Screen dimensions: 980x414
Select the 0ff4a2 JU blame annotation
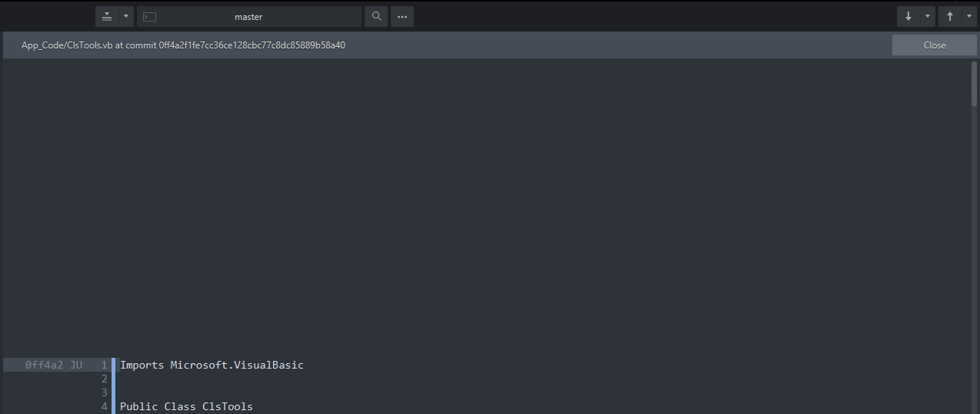[54, 365]
